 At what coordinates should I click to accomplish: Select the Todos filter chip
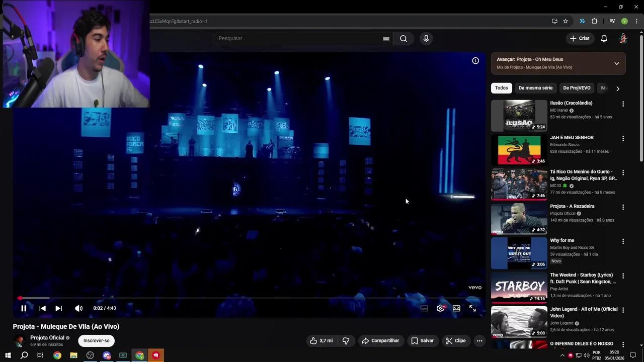click(501, 88)
